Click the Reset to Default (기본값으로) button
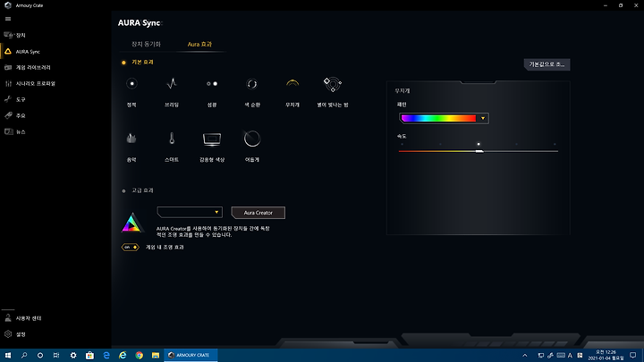This screenshot has width=644, height=362. [547, 64]
